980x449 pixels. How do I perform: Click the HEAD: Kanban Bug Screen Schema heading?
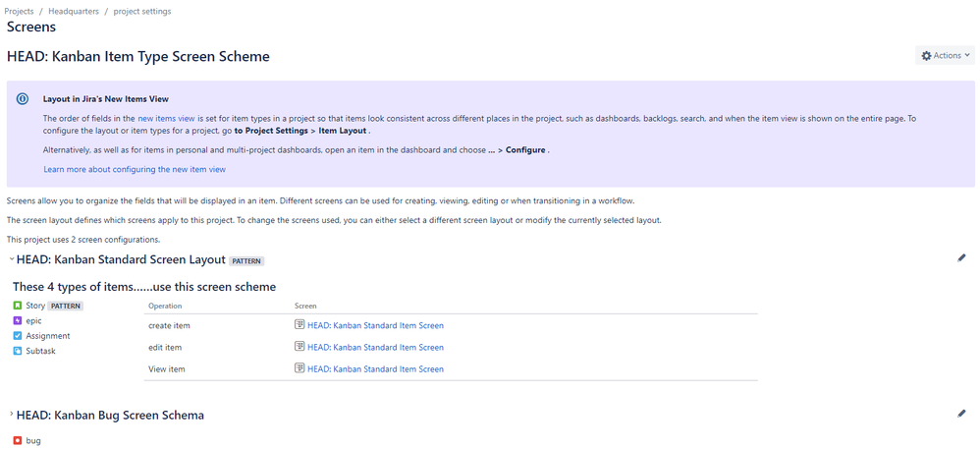pyautogui.click(x=110, y=415)
